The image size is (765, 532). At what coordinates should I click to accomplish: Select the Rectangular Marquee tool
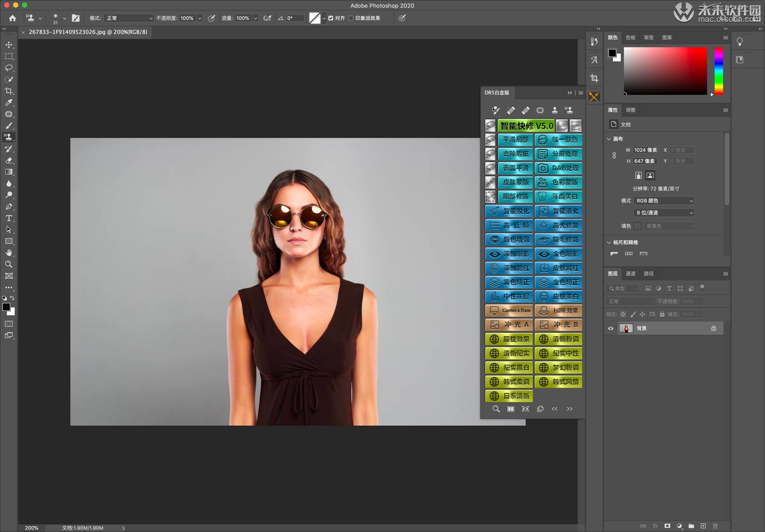click(9, 56)
